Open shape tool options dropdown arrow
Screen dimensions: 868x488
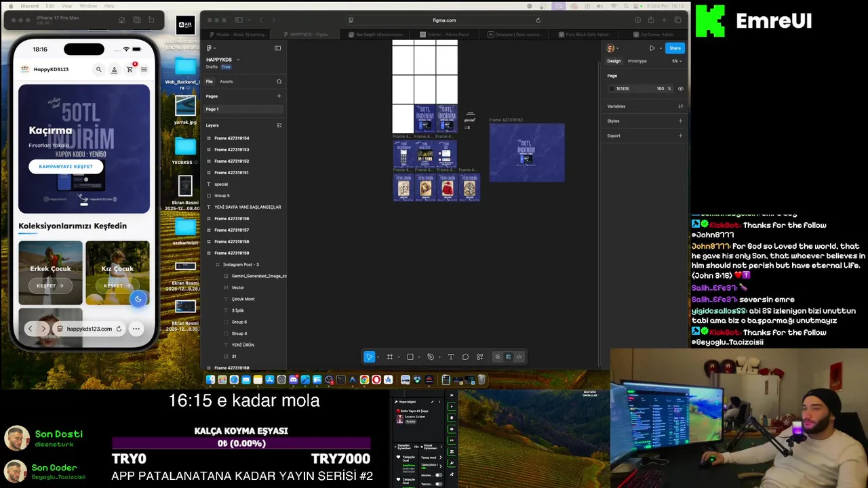(x=418, y=357)
